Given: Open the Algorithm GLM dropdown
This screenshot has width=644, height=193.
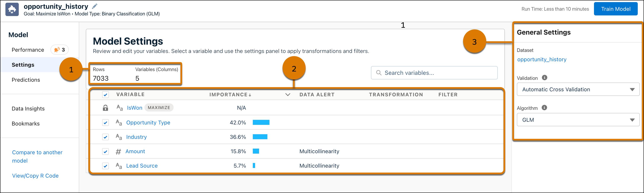Looking at the screenshot, I should point(578,120).
